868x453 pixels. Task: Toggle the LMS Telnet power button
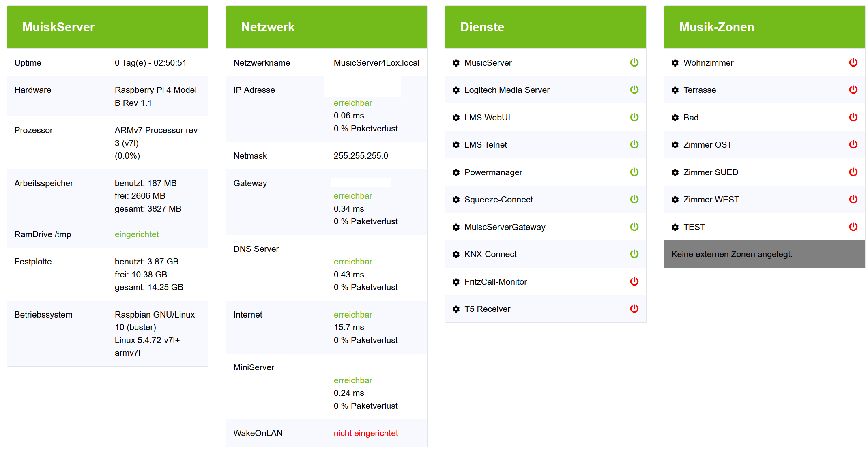pyautogui.click(x=634, y=144)
